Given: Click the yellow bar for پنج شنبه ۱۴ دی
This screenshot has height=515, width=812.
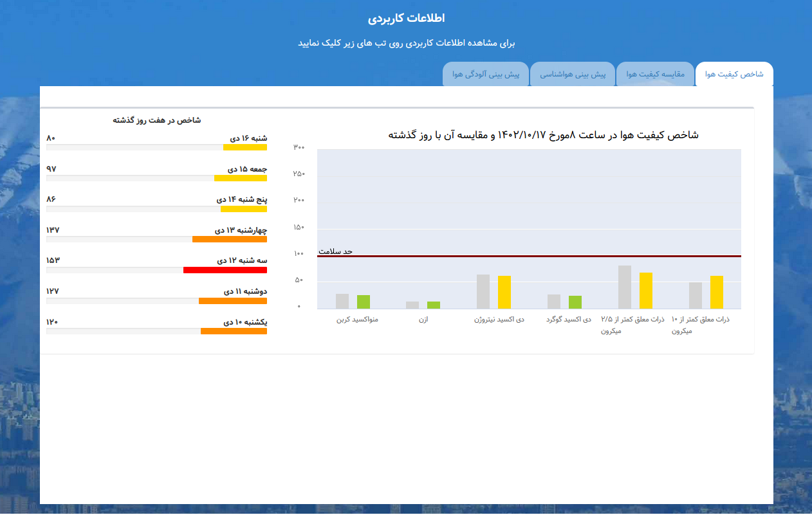Looking at the screenshot, I should (243, 209).
